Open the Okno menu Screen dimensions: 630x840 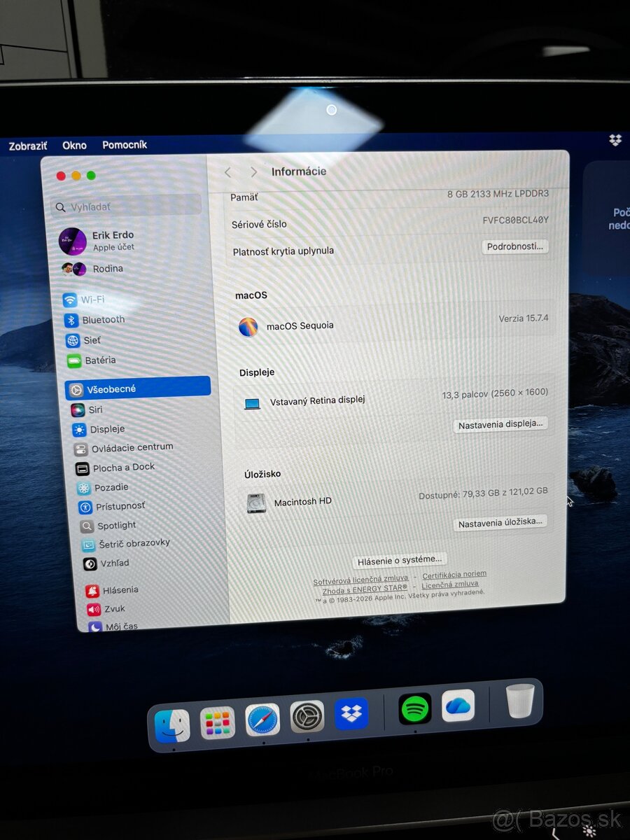pos(74,145)
